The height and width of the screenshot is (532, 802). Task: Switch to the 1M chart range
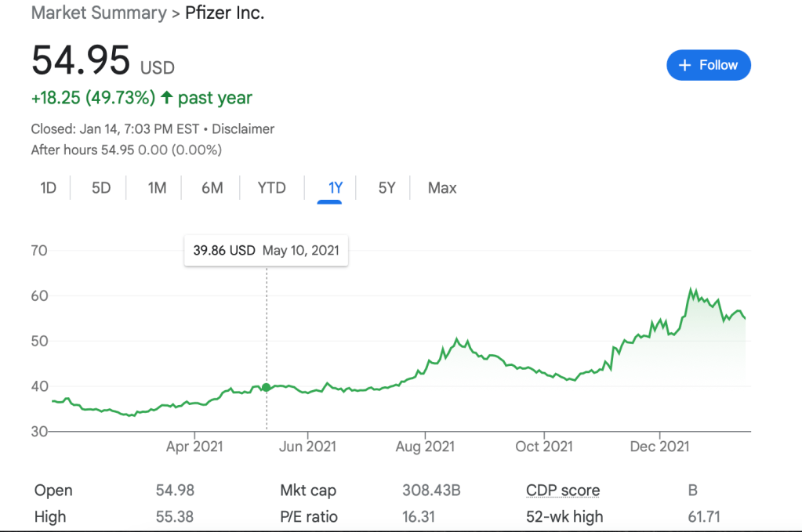(x=157, y=188)
